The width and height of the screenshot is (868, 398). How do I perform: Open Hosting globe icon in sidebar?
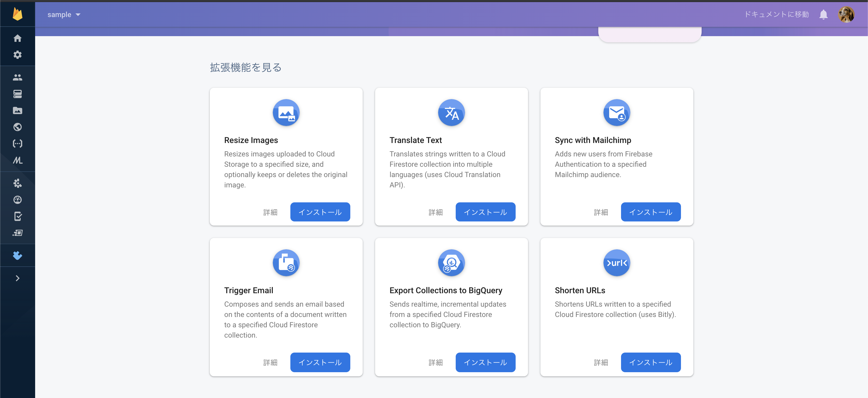pos(18,127)
